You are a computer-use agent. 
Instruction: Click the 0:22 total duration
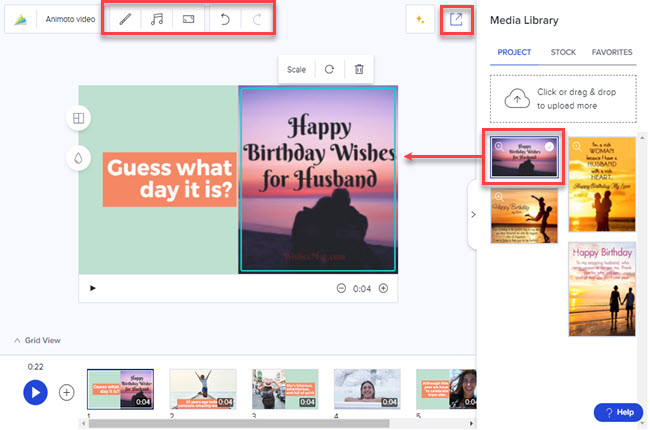[35, 367]
